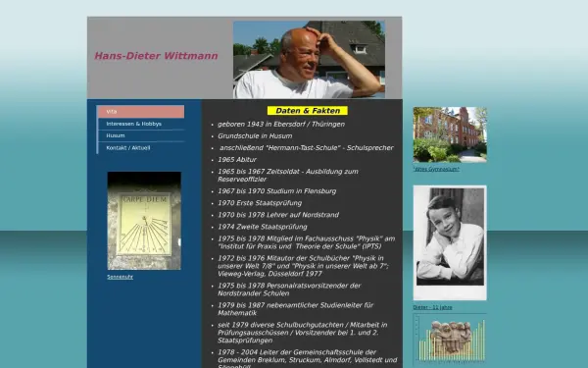588x368 pixels.
Task: Follow the Sonnenuhr caption link
Action: (120, 277)
